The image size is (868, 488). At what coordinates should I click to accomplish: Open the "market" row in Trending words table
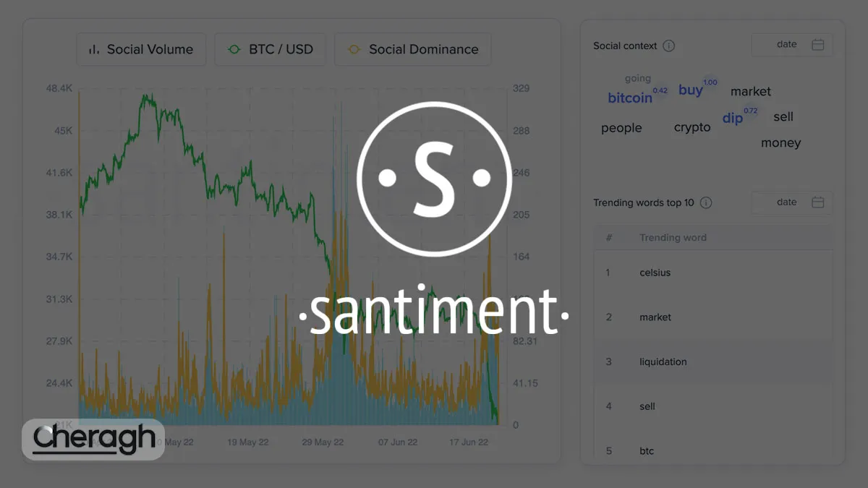(x=713, y=317)
